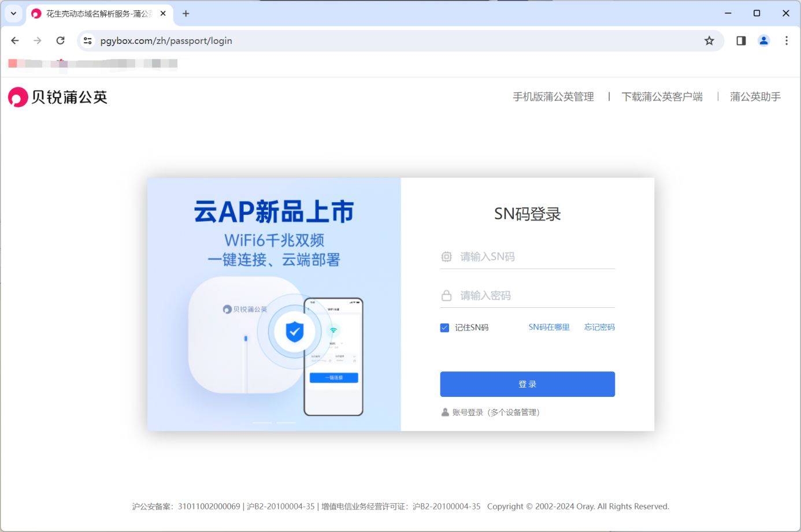Click the address bar URL pgybox.com/zh/passport/login
Image resolution: width=801 pixels, height=532 pixels.
pyautogui.click(x=166, y=40)
